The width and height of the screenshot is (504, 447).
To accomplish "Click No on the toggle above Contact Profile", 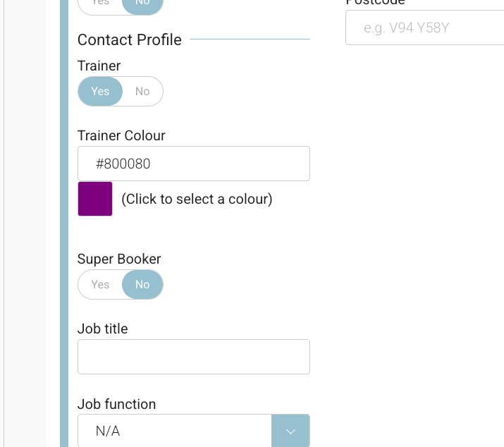I will pos(142,4).
